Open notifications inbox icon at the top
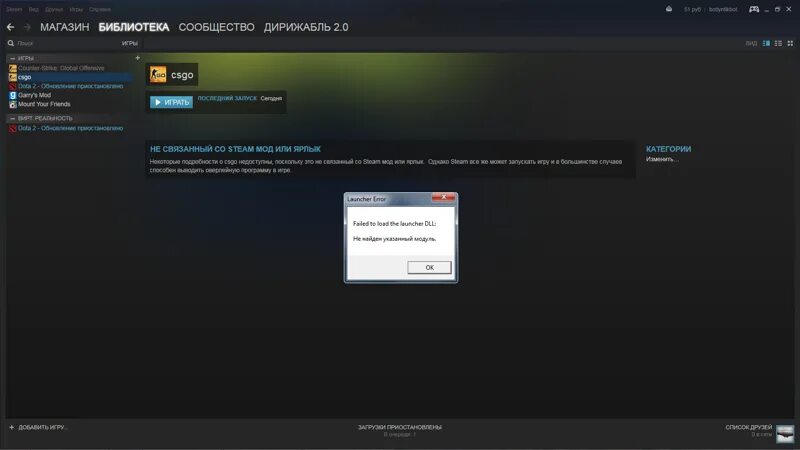800x450 pixels. coord(669,9)
